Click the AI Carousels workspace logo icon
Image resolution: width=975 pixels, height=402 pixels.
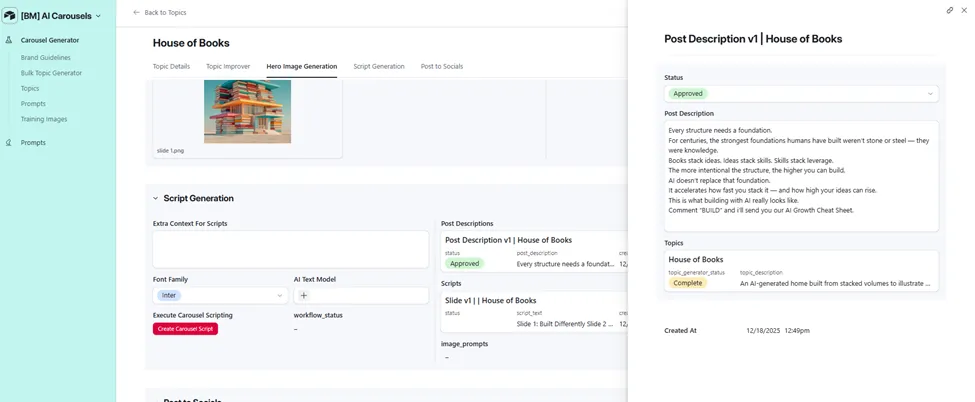(x=10, y=16)
